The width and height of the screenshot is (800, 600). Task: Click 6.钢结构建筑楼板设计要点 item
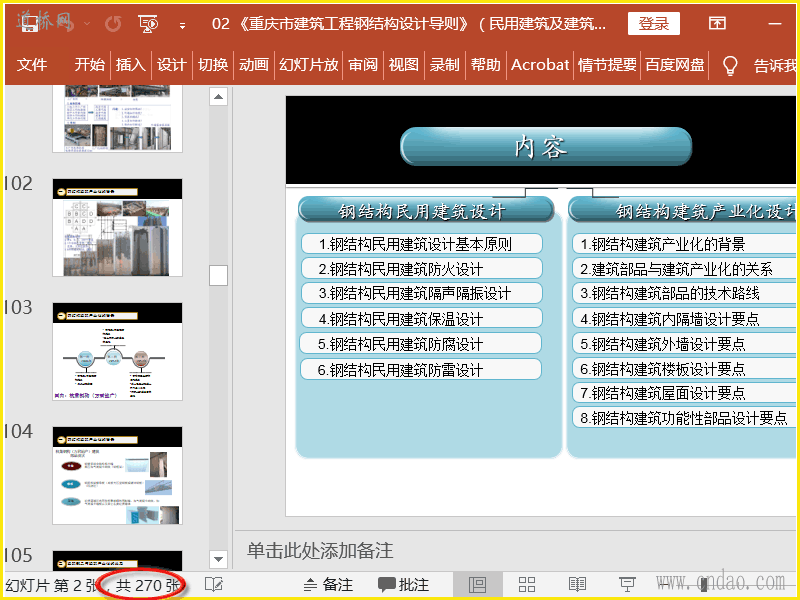pyautogui.click(x=685, y=368)
